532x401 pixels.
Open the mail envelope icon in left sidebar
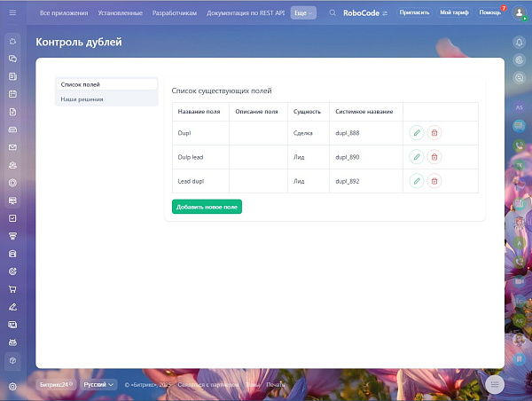[12, 147]
